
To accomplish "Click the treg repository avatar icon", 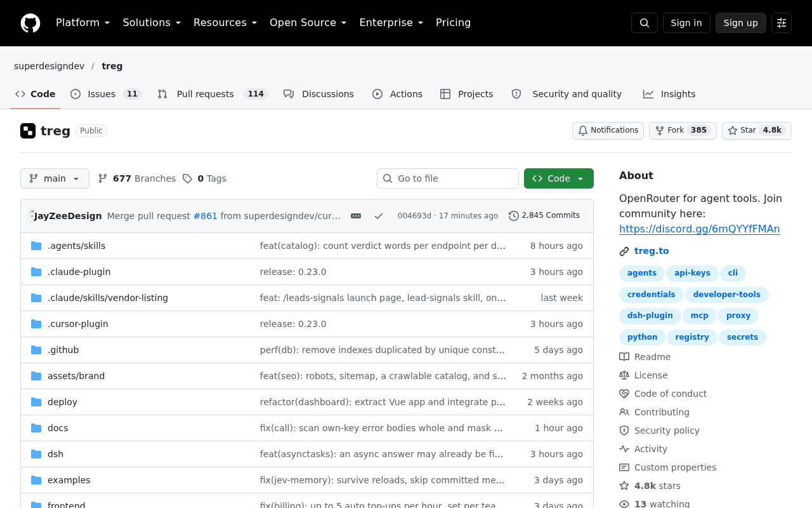I will pos(28,131).
